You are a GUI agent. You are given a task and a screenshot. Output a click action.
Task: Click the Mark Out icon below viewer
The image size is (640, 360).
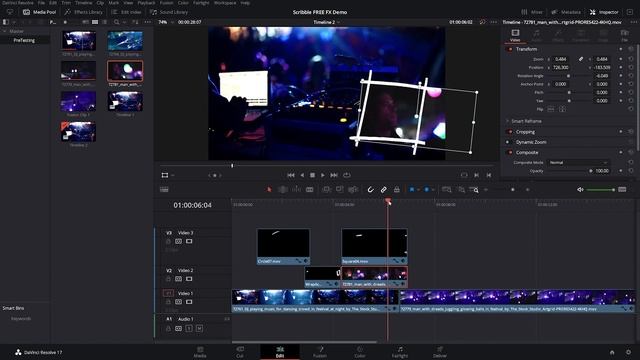[489, 175]
